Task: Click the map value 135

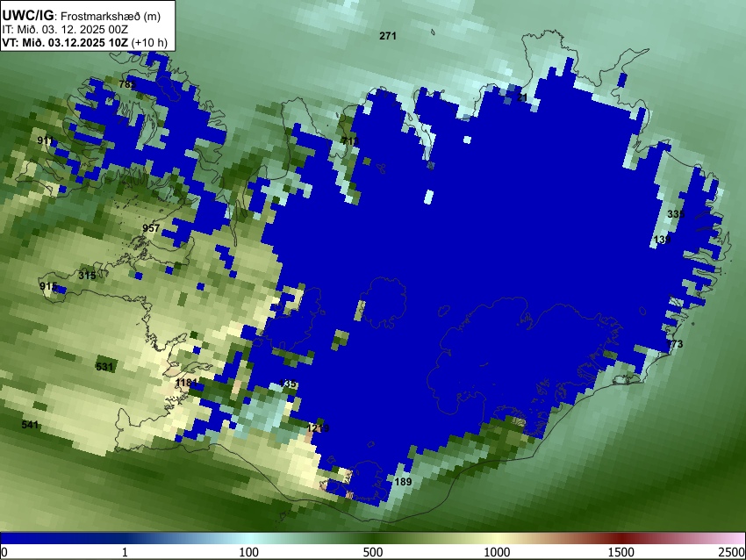Action: (x=288, y=384)
